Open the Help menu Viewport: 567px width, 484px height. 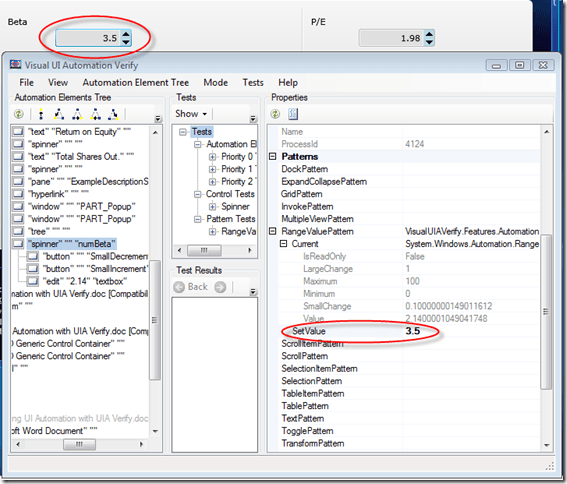[x=288, y=82]
